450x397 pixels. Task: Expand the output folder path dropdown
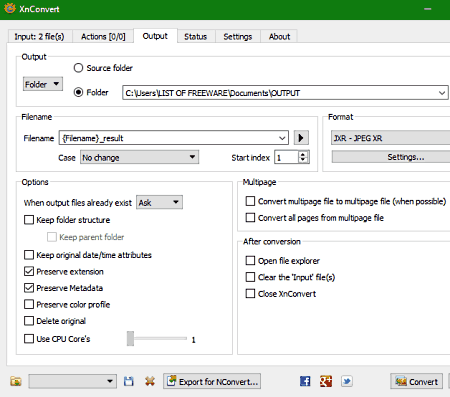click(442, 93)
